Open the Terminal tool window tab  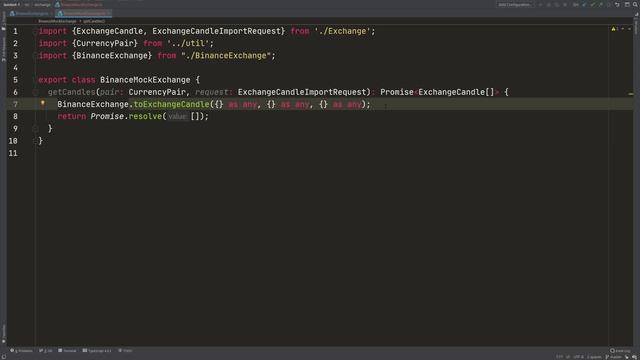(x=67, y=351)
